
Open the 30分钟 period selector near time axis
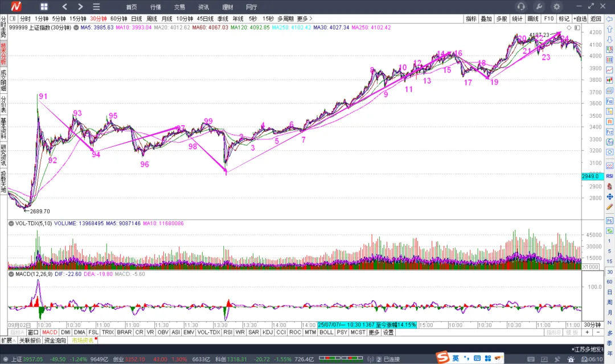(592, 325)
